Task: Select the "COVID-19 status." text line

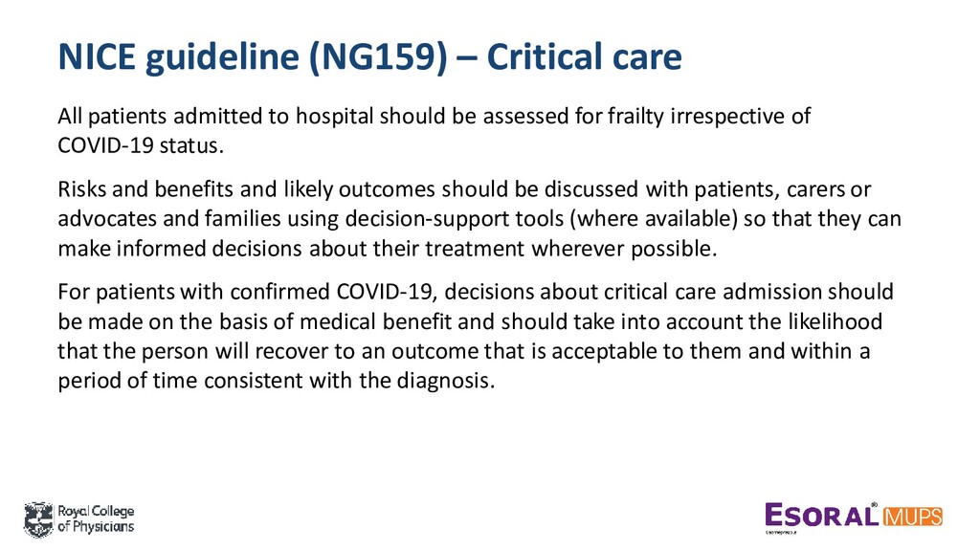Action: point(141,145)
